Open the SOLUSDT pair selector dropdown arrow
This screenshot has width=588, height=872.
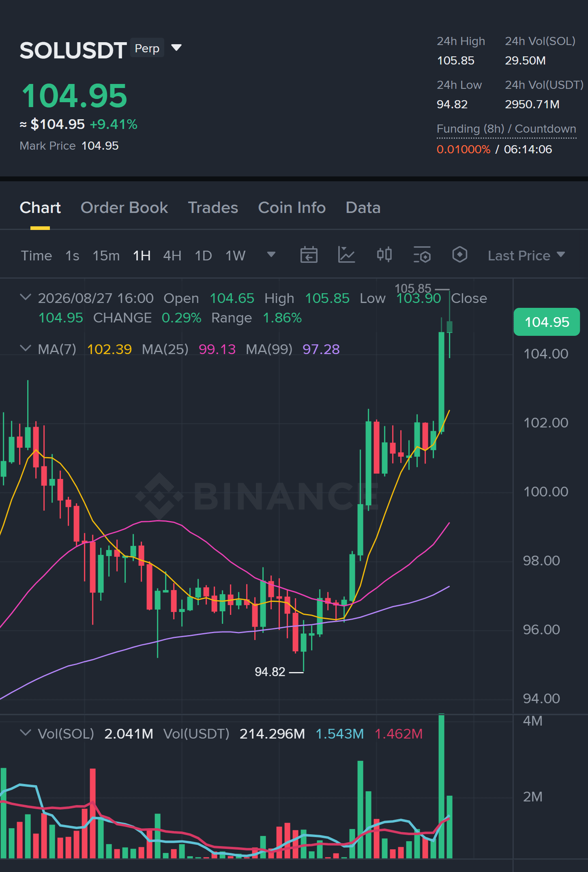pyautogui.click(x=176, y=48)
